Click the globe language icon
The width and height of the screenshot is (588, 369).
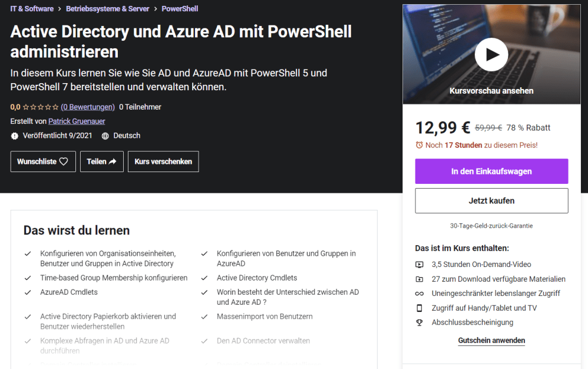click(x=105, y=136)
